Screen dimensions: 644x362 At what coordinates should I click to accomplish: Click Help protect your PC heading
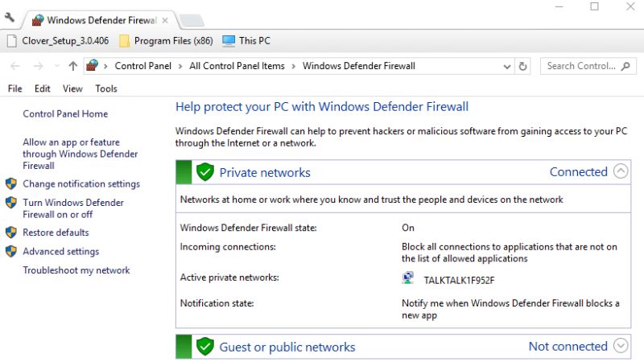coord(322,107)
